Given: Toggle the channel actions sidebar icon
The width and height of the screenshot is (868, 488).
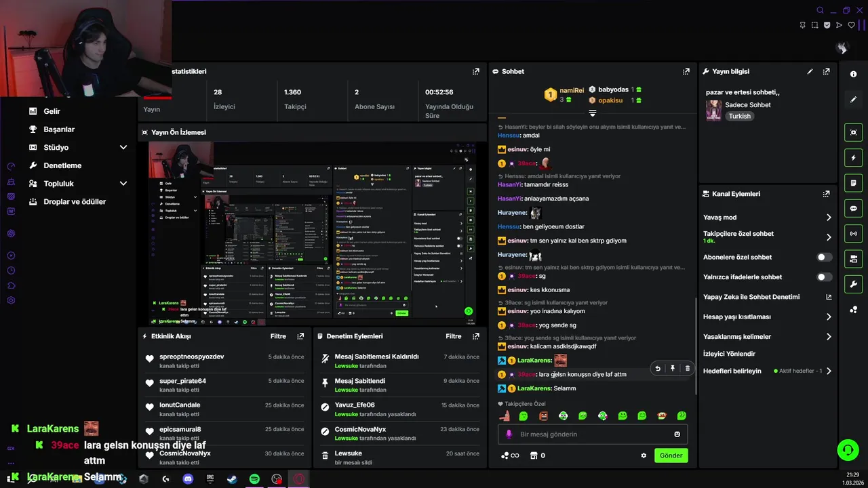Looking at the screenshot, I should [x=853, y=259].
